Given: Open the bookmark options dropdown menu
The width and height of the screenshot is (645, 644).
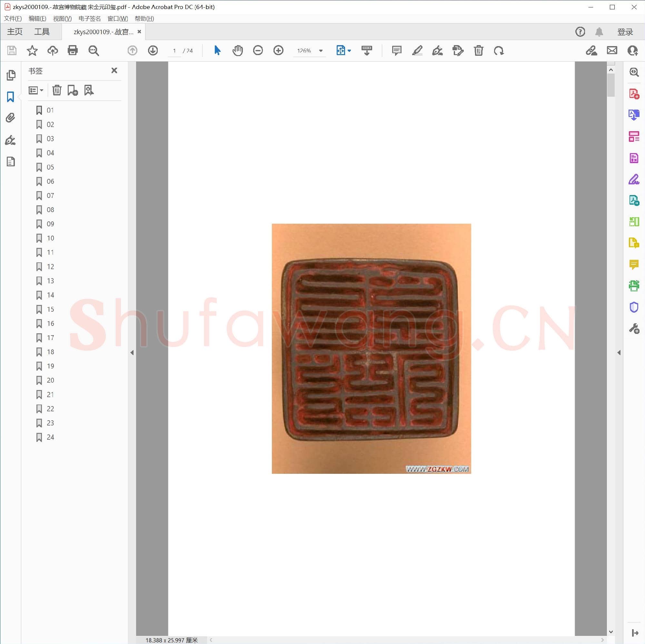Looking at the screenshot, I should [36, 90].
